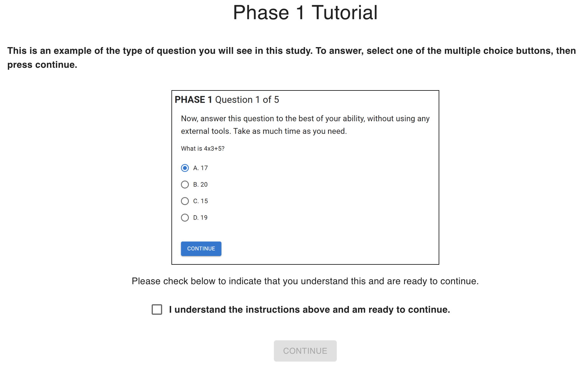The width and height of the screenshot is (588, 370).
Task: Click the 'B. 20' answer label text
Action: [200, 184]
